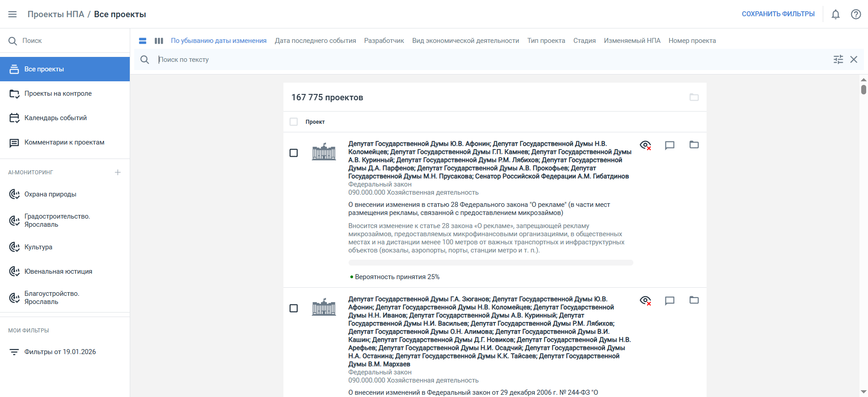
Task: Click the Культура monitoring icon
Action: click(14, 247)
